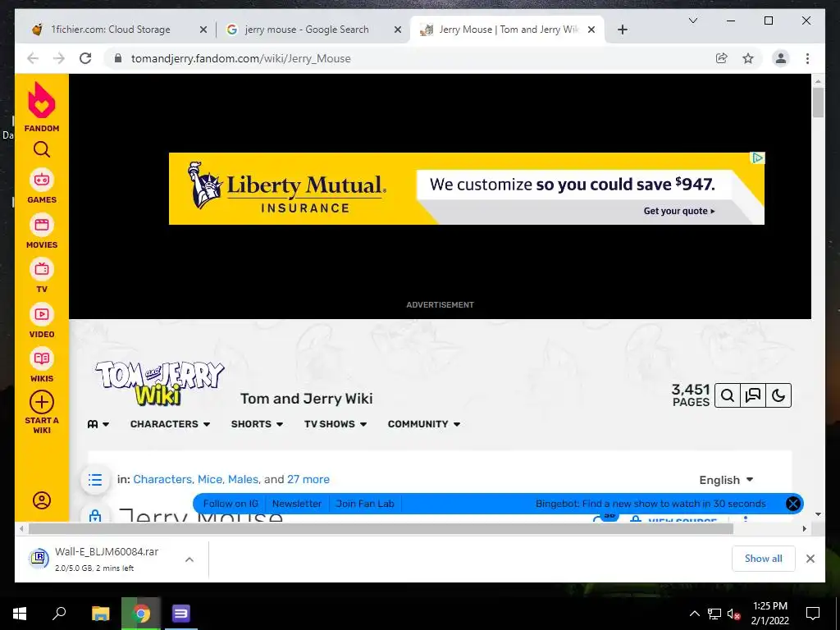Open Fandom sidebar search icon
Image resolution: width=840 pixels, height=630 pixels.
coord(42,149)
